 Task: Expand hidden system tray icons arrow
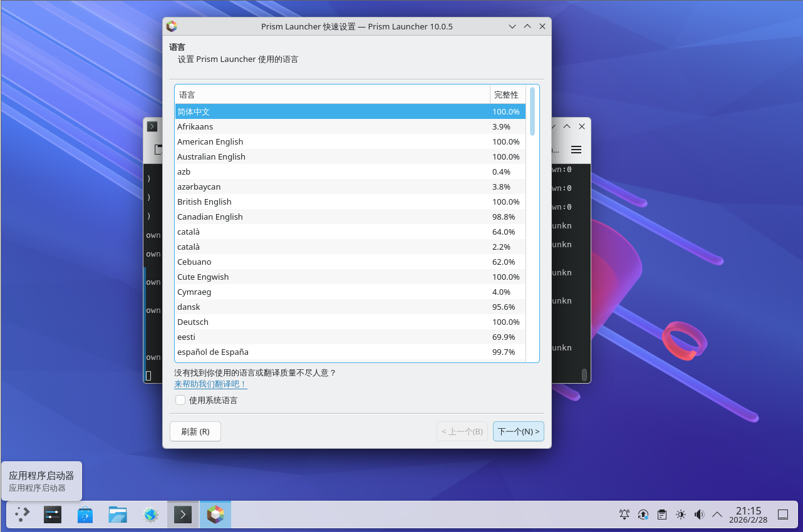point(718,514)
